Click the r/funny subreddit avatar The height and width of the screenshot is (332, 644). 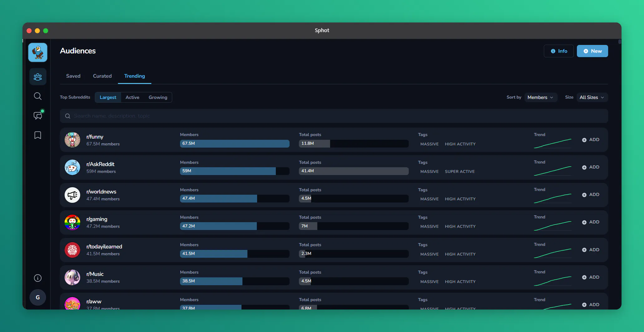72,140
